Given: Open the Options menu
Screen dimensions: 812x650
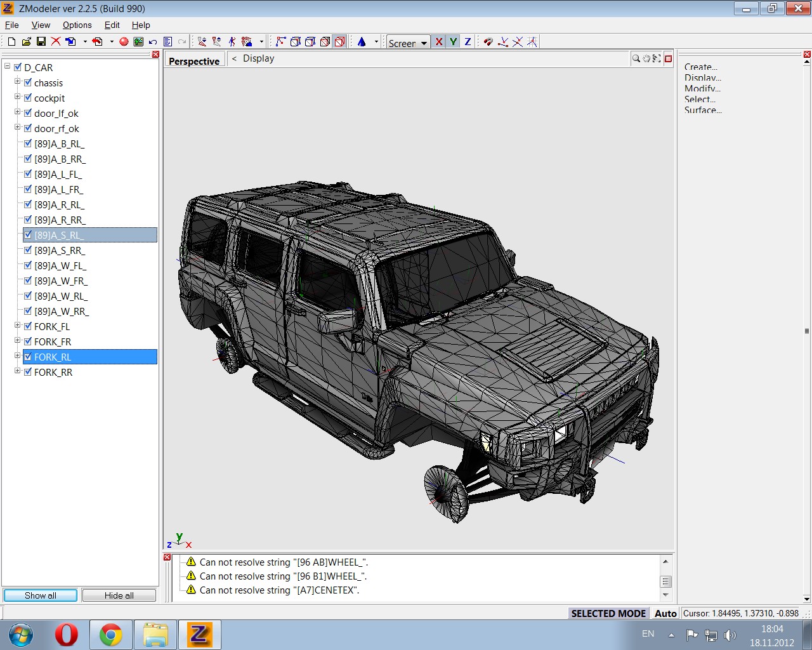Looking at the screenshot, I should (x=77, y=25).
